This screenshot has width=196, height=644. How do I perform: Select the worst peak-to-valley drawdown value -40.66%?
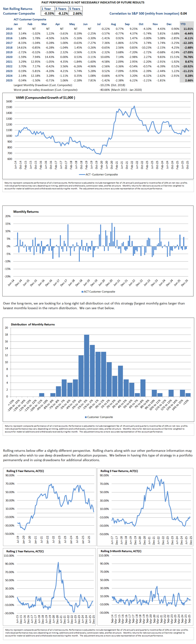point(105,90)
